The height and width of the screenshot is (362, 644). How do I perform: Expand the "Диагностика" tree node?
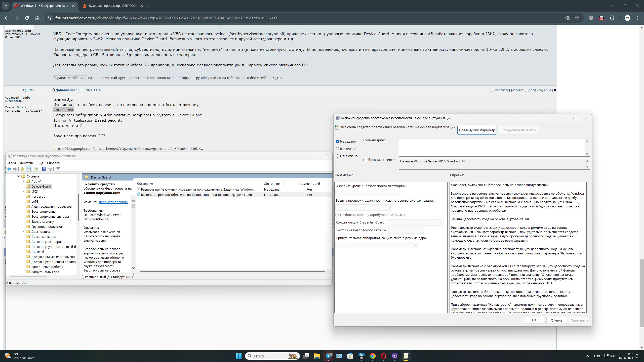[23, 232]
